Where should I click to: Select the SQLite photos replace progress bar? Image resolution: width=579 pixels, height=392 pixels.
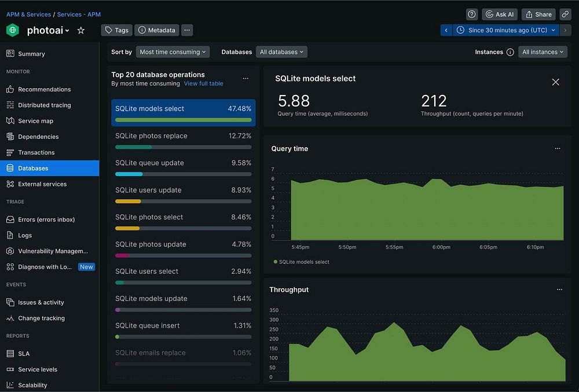pos(183,147)
